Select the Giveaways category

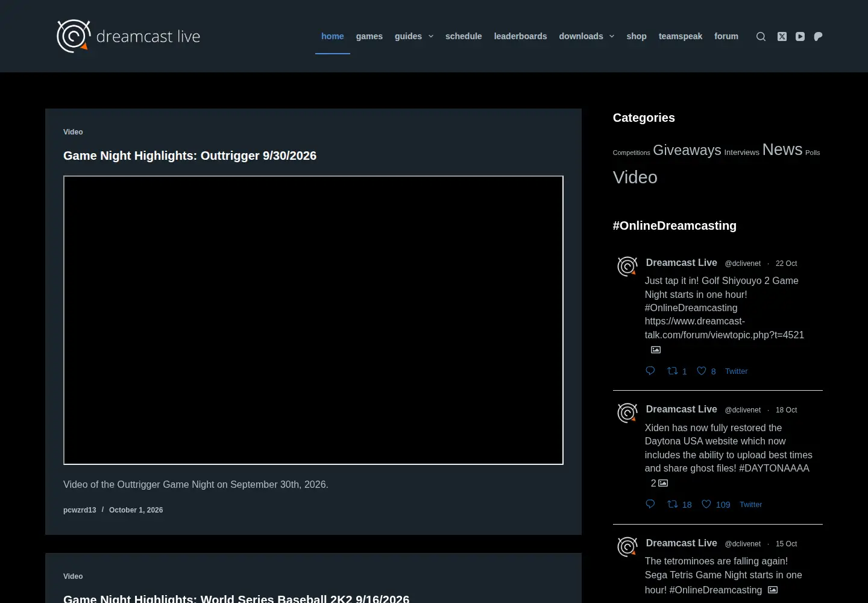(x=687, y=150)
